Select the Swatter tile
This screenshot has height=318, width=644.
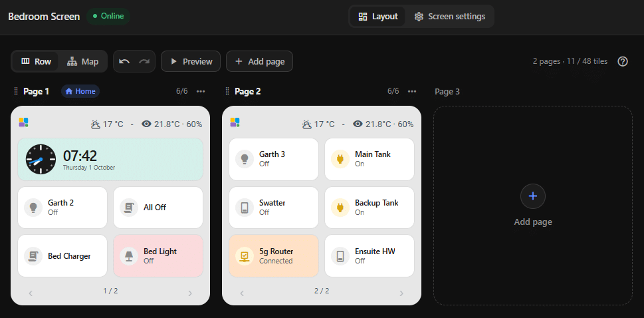coord(274,208)
